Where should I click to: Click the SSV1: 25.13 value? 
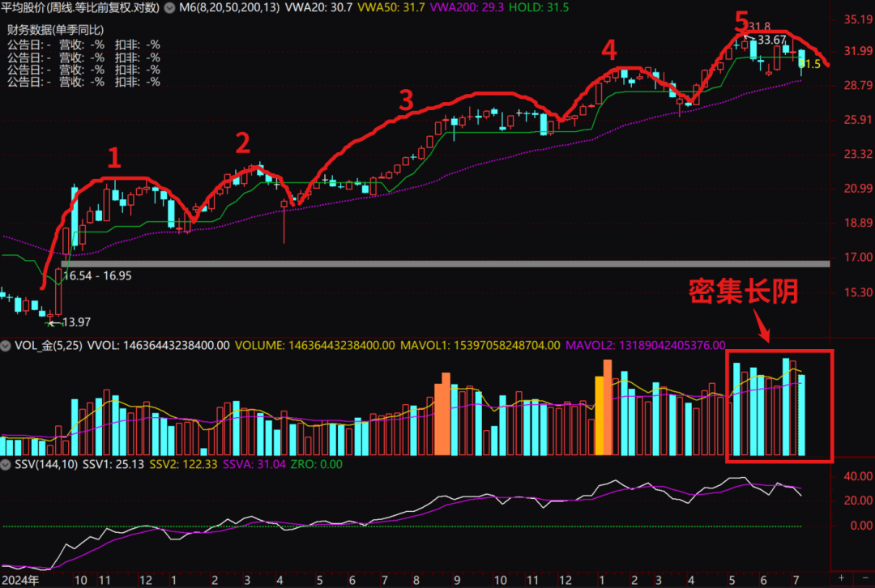coord(113,465)
